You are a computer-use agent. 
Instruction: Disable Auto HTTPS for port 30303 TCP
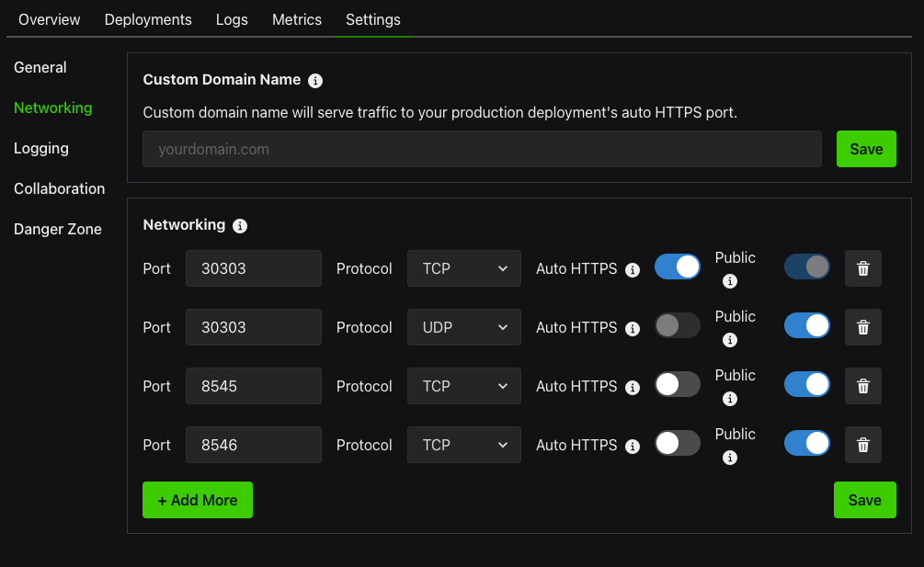click(x=677, y=267)
